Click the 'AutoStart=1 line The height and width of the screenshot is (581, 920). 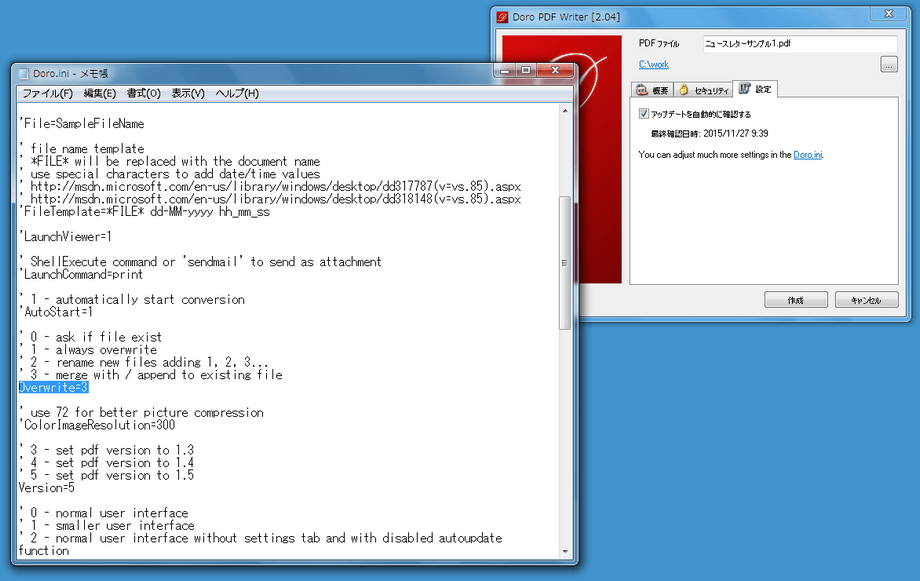pyautogui.click(x=56, y=312)
